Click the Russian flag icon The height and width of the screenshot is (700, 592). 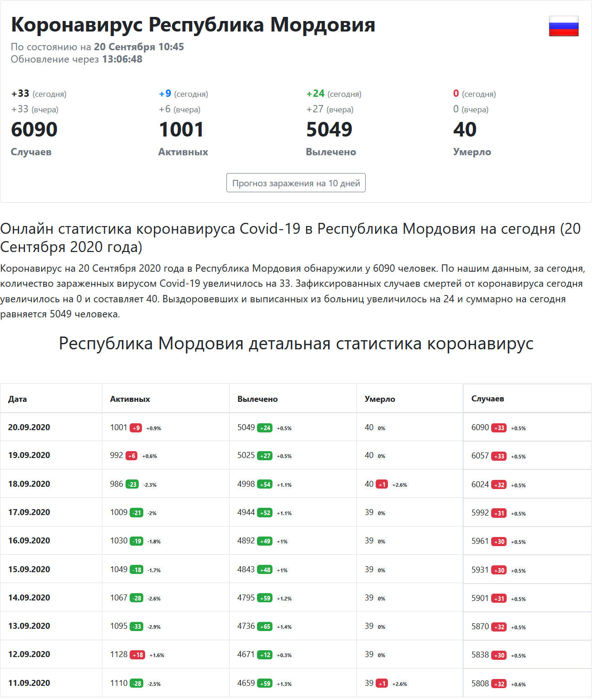click(564, 26)
